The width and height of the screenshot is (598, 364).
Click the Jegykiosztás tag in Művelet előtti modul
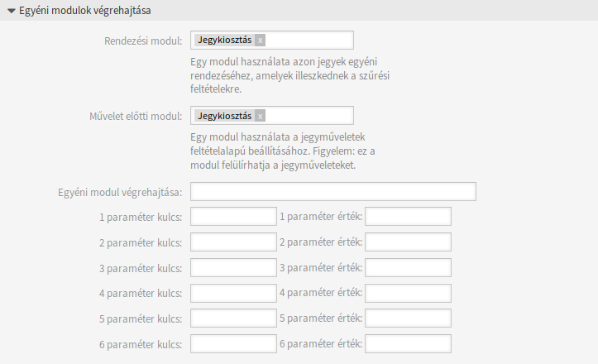click(x=225, y=116)
